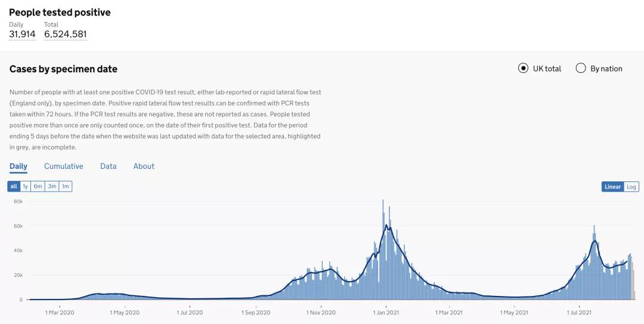Switch chart scale to Log

coord(631,187)
